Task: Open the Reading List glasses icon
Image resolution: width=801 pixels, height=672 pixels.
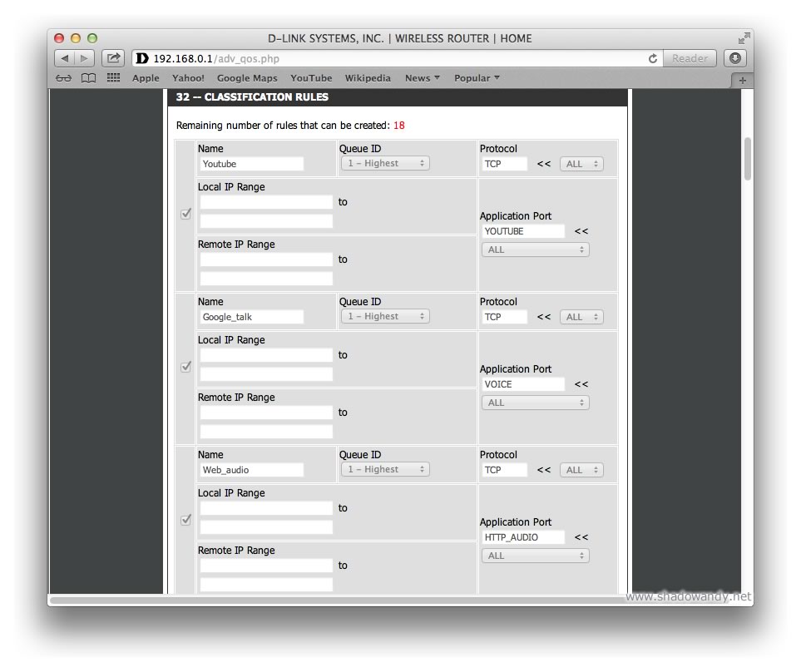Action: (x=63, y=78)
